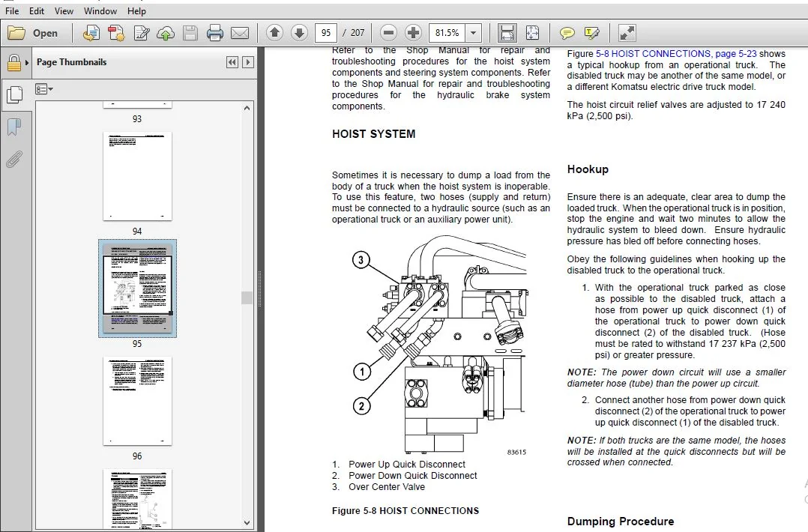
Task: Click the Edit PDF pencil icon
Action: tap(141, 33)
